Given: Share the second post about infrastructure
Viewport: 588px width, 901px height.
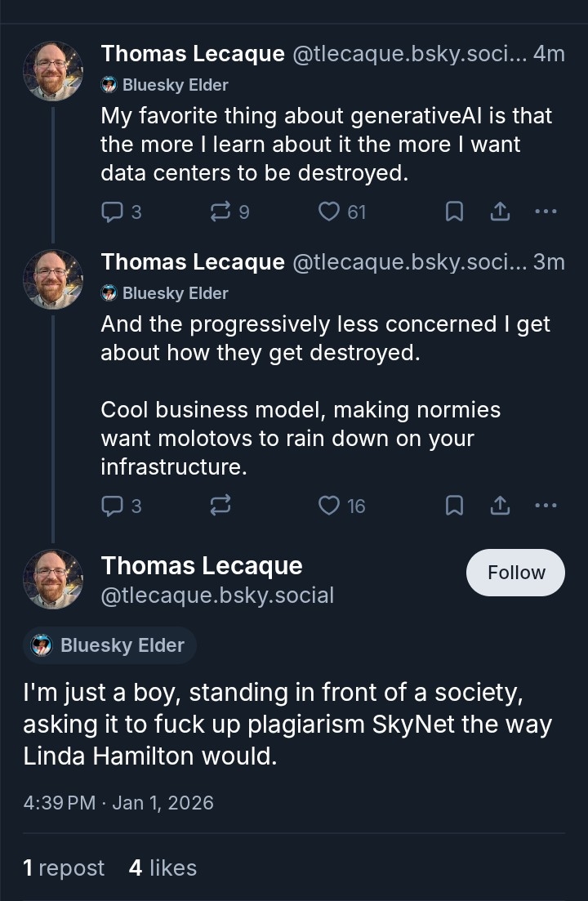Looking at the screenshot, I should tap(500, 506).
